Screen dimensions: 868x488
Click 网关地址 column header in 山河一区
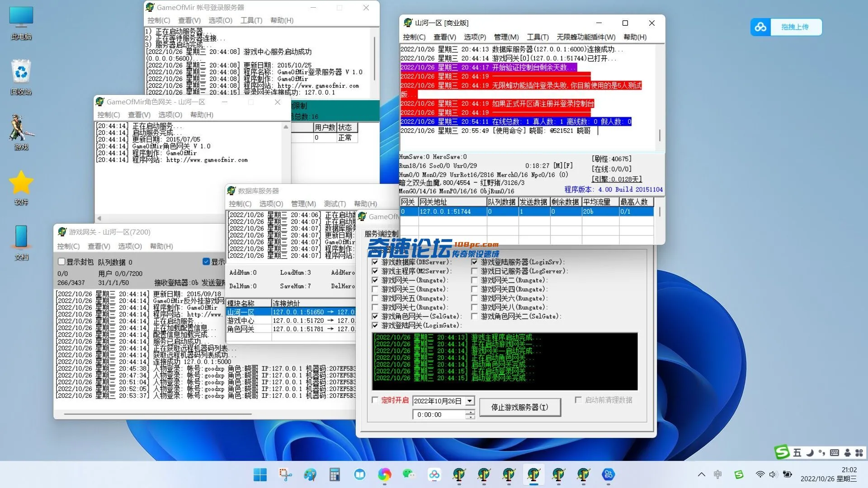452,202
